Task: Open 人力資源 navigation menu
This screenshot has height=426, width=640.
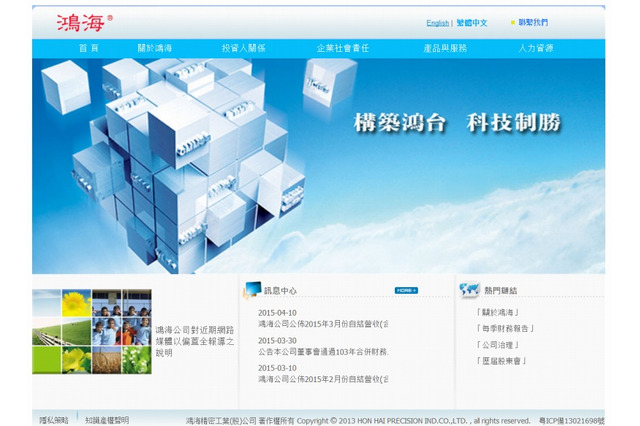Action: (536, 48)
